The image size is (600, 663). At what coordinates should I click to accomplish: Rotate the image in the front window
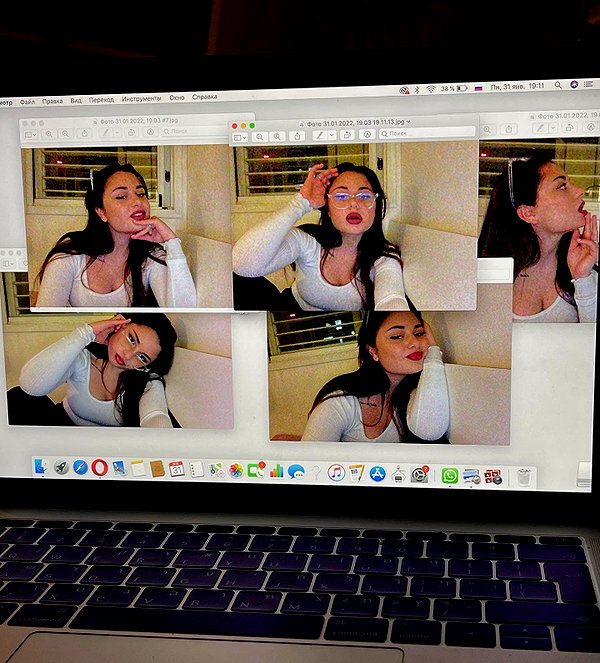click(x=347, y=135)
